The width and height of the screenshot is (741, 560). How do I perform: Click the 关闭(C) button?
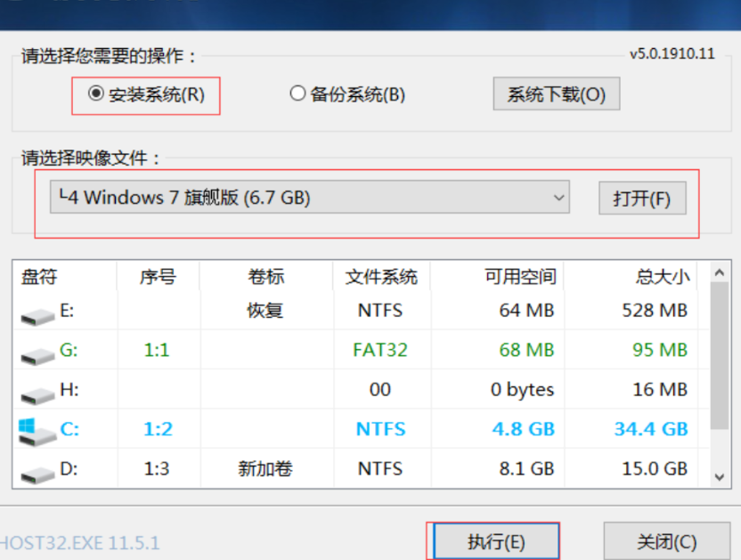click(666, 540)
